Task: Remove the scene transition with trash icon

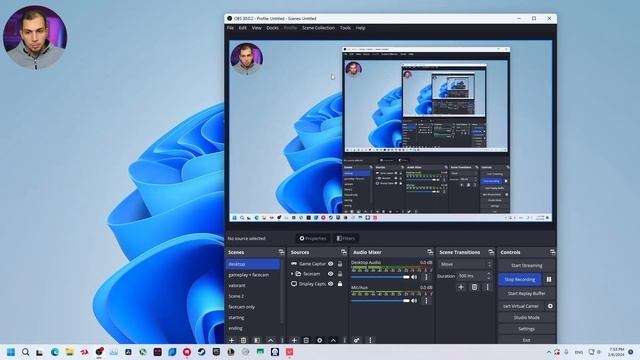Action: (x=474, y=287)
